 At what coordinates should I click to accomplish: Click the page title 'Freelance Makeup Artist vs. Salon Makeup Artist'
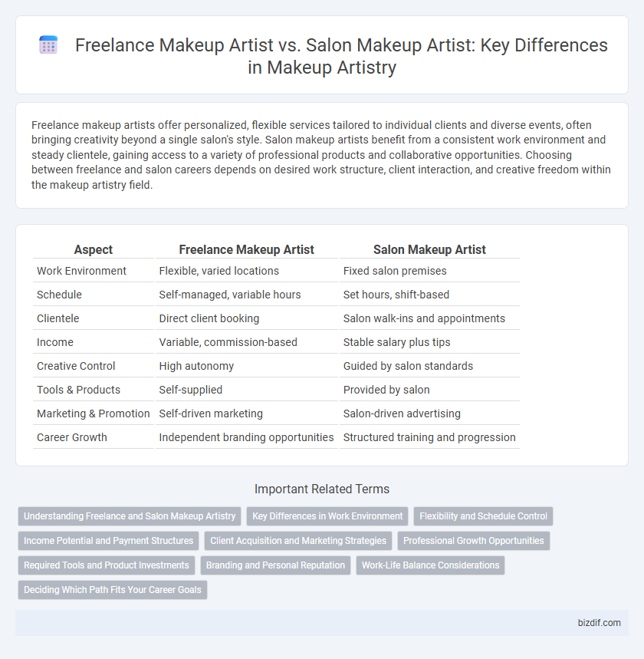point(274,45)
